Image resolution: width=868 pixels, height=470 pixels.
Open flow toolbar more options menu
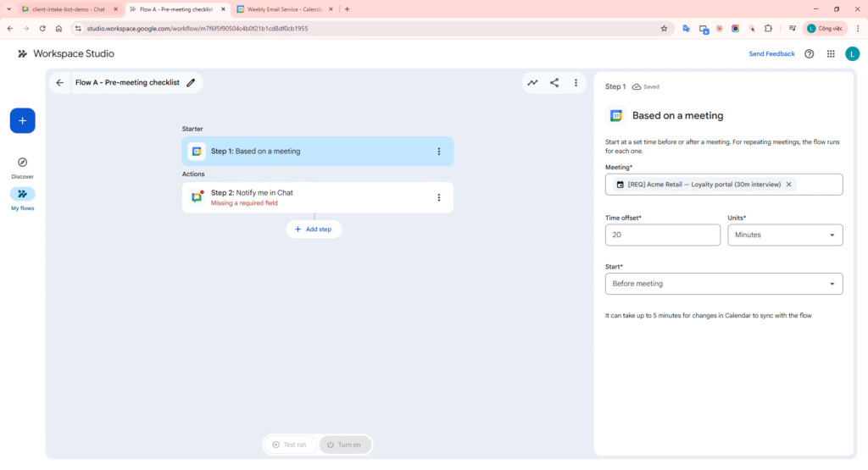click(x=576, y=83)
